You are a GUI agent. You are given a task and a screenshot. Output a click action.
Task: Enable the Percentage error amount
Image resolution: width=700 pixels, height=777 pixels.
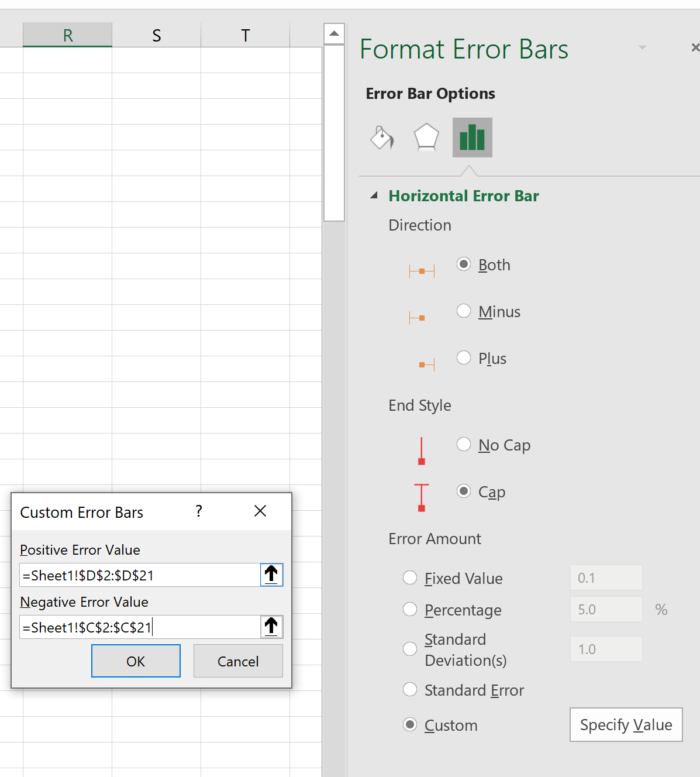click(x=410, y=609)
